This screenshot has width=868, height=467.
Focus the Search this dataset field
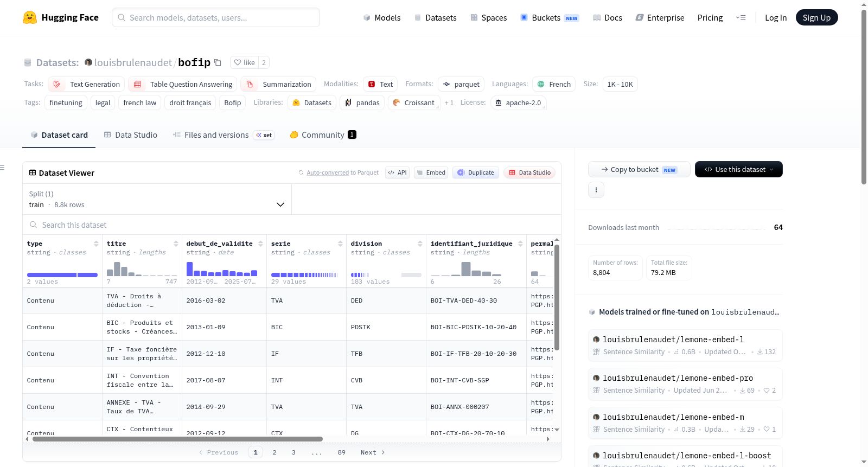pos(292,225)
